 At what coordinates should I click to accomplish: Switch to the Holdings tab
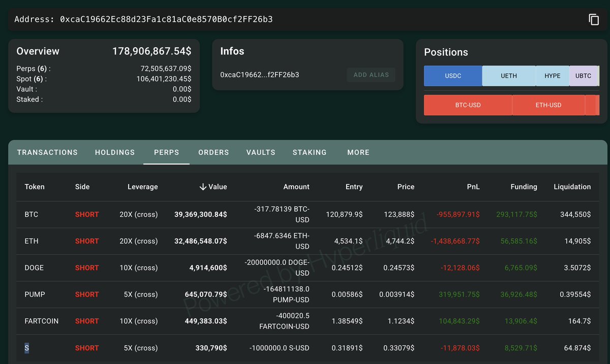tap(115, 152)
